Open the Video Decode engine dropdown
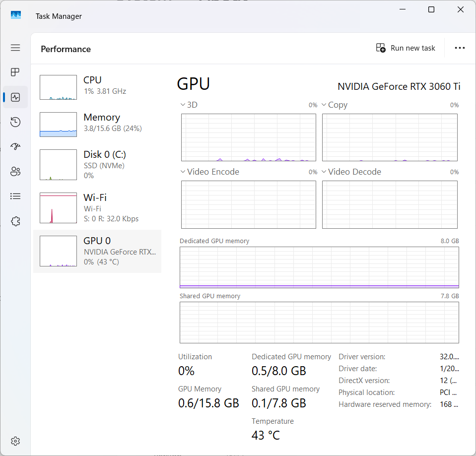 pos(351,172)
